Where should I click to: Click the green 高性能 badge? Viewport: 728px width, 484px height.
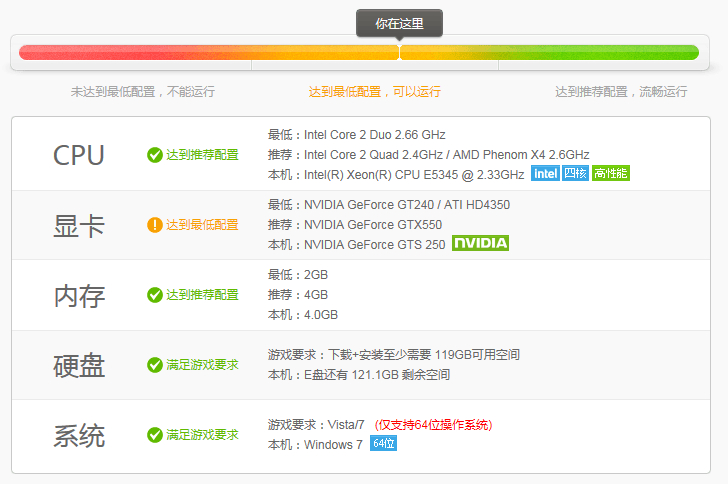pos(610,174)
